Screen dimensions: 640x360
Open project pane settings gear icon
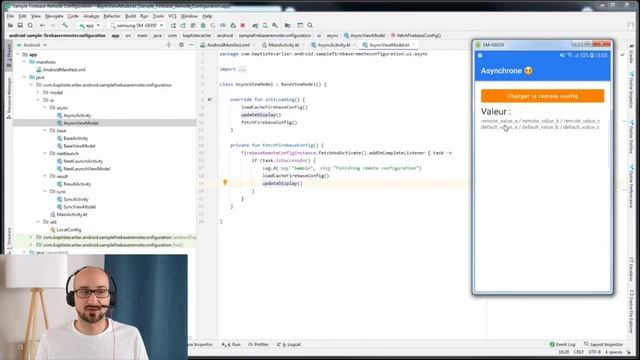181,44
